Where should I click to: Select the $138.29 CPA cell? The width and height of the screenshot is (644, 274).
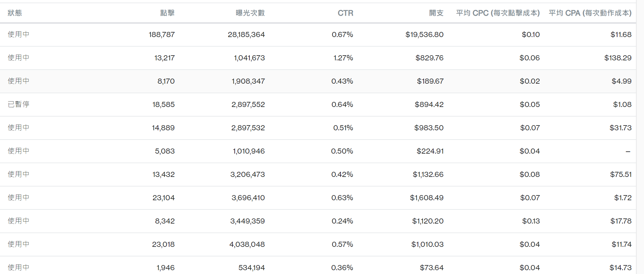point(618,58)
